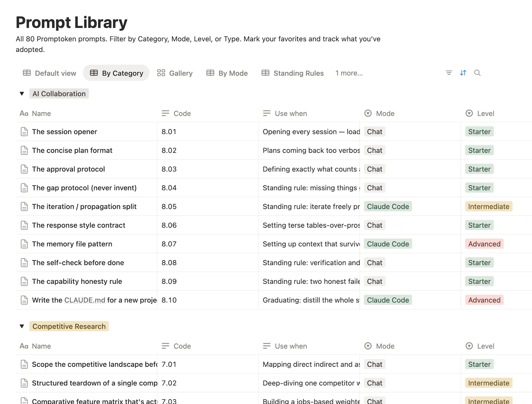Click the Chat tag in row 8.04
This screenshot has width=532, height=404.
(x=374, y=188)
